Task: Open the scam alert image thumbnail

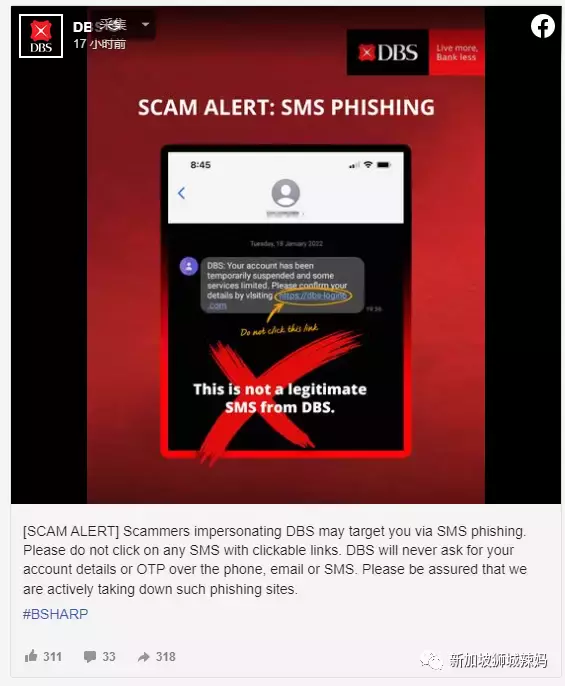Action: [286, 255]
